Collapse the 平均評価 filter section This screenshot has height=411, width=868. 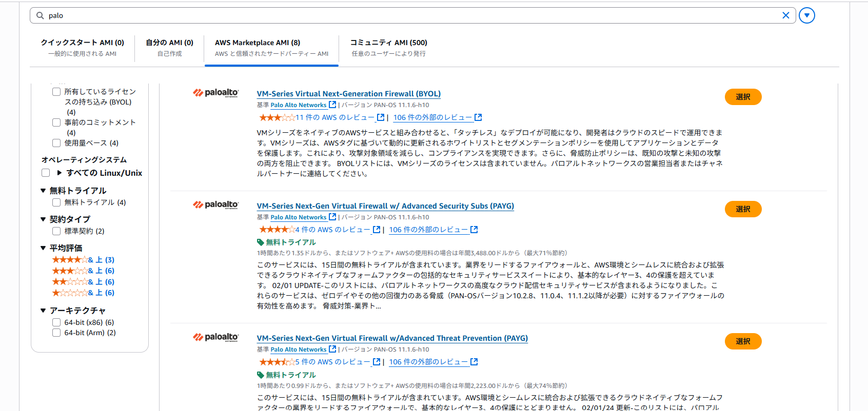pos(43,248)
